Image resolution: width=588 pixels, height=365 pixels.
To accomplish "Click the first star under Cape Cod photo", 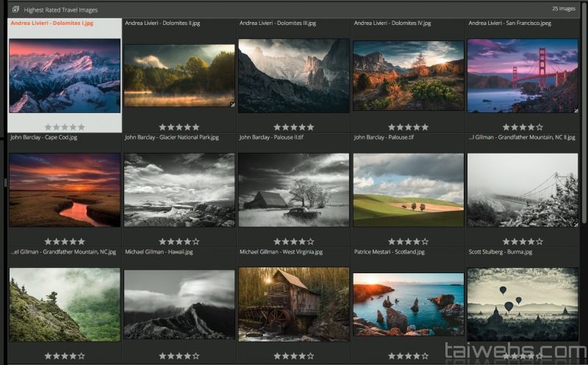I will pos(49,241).
